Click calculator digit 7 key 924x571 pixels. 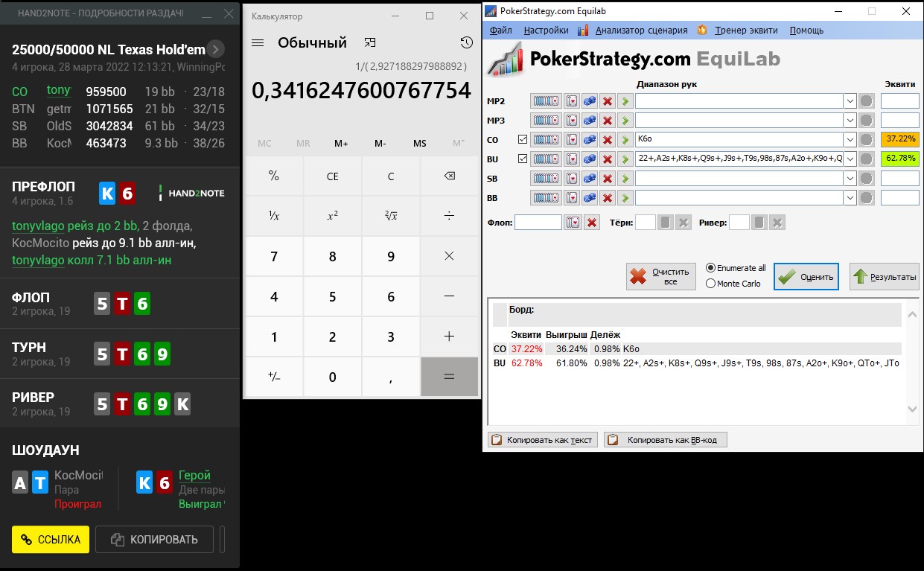click(x=274, y=256)
